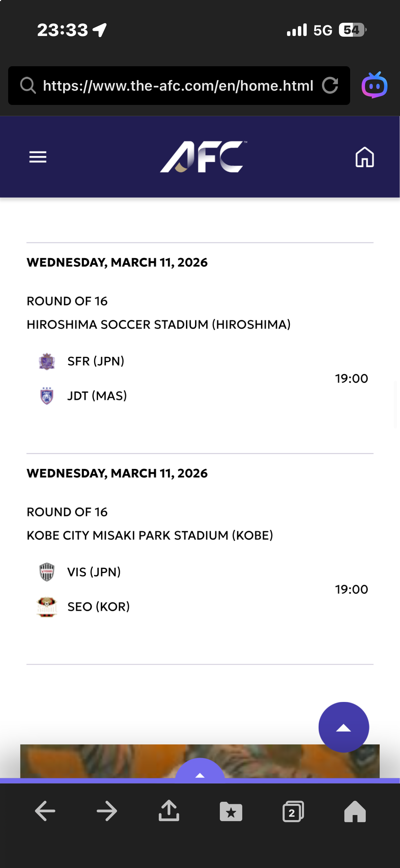Open JDT (MAS) team entry
Screen dimensions: 400x868
[x=97, y=396]
